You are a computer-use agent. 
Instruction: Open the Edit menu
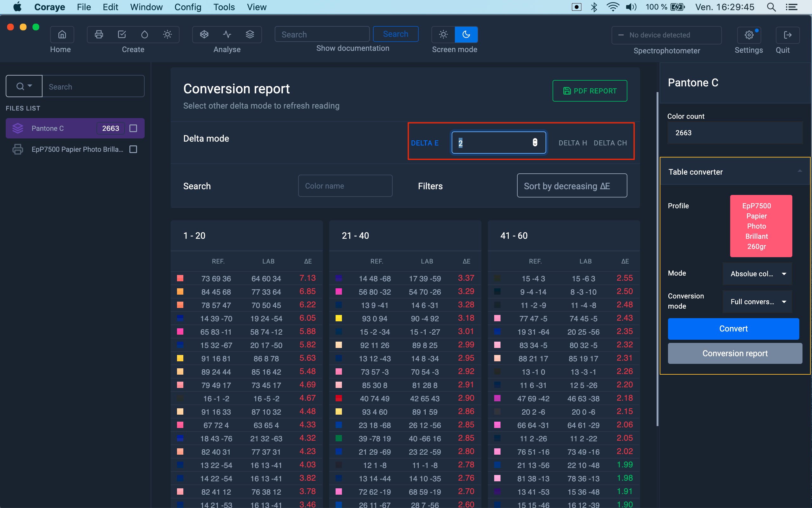pos(110,7)
